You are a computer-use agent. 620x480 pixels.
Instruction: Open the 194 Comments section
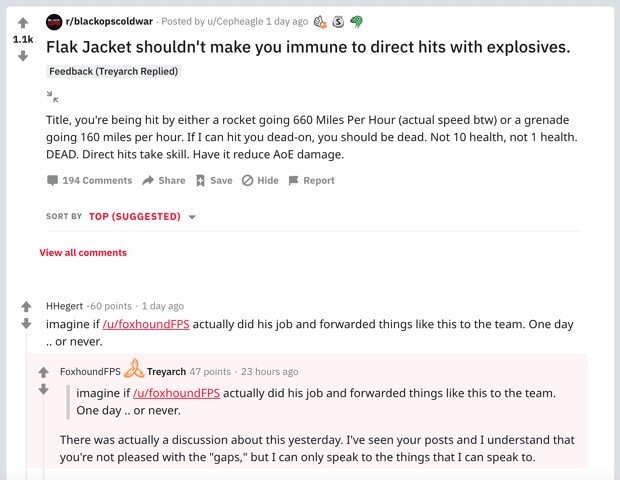point(89,181)
